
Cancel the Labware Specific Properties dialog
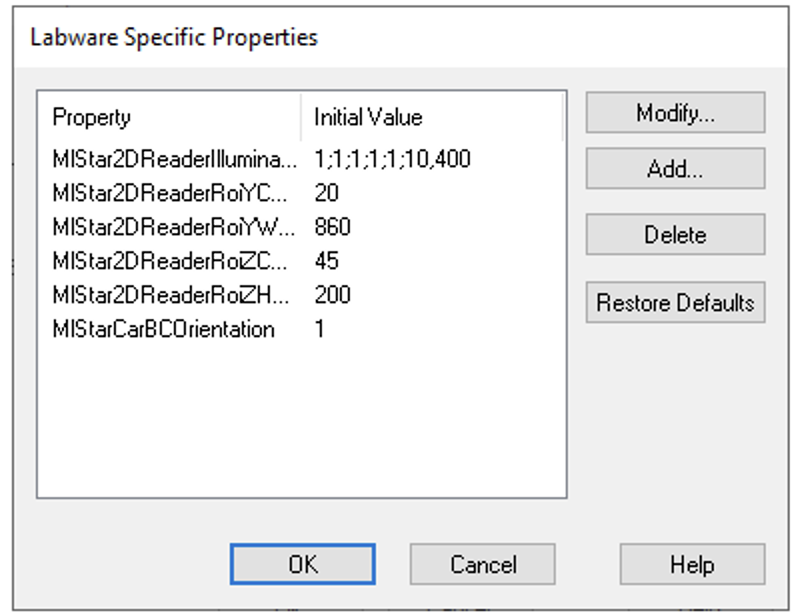pos(482,564)
